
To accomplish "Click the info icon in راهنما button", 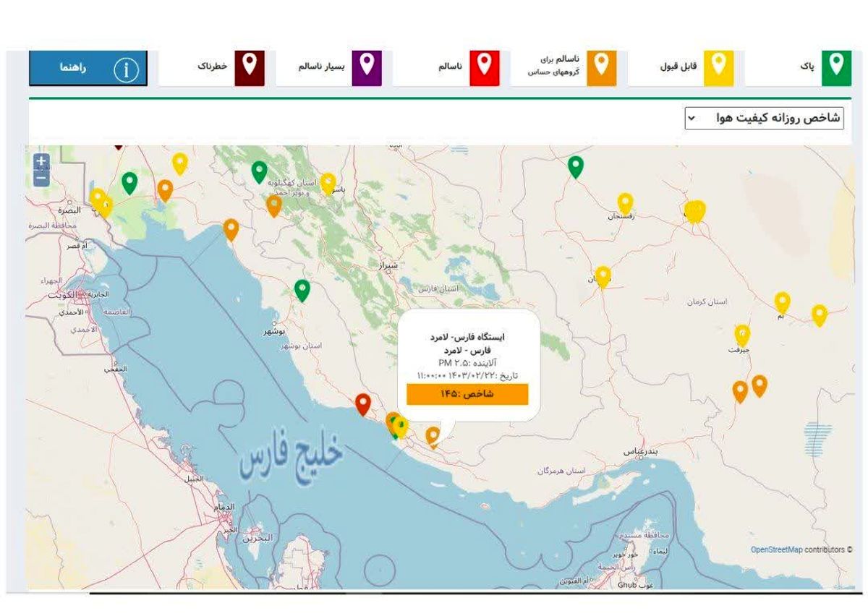I will click(127, 69).
